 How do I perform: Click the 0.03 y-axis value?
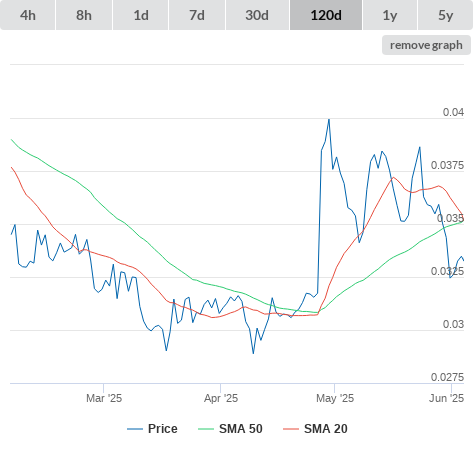453,324
